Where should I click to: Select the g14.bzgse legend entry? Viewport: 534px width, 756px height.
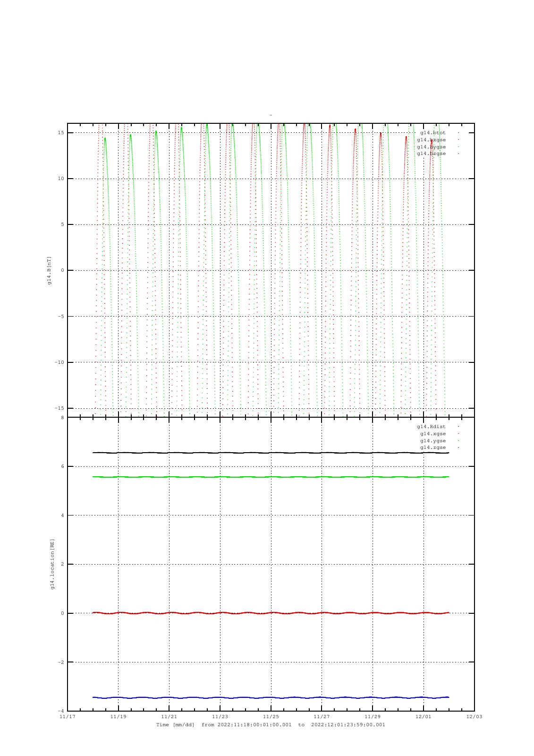point(431,154)
